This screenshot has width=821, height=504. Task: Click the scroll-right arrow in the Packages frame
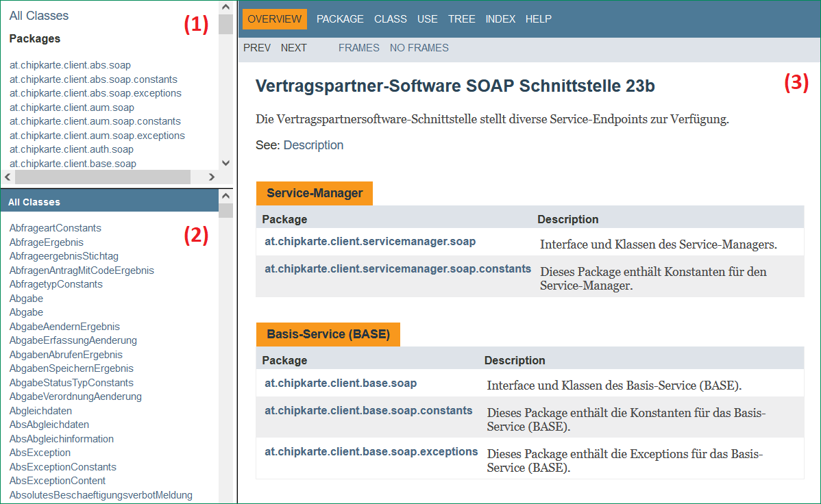click(x=212, y=177)
